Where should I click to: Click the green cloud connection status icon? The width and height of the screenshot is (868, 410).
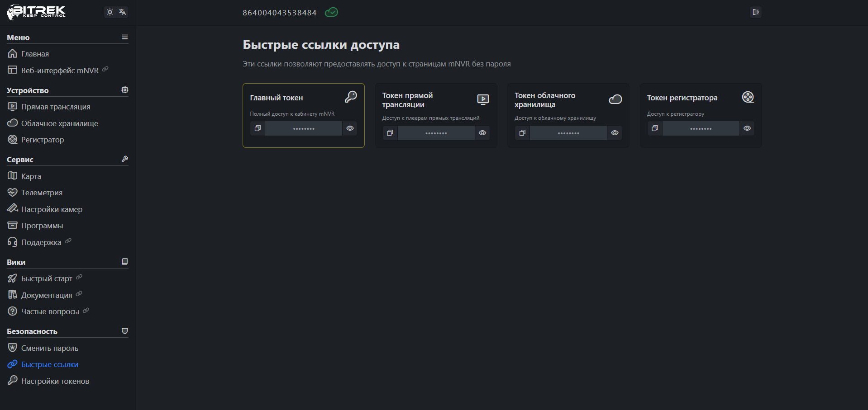click(x=331, y=12)
